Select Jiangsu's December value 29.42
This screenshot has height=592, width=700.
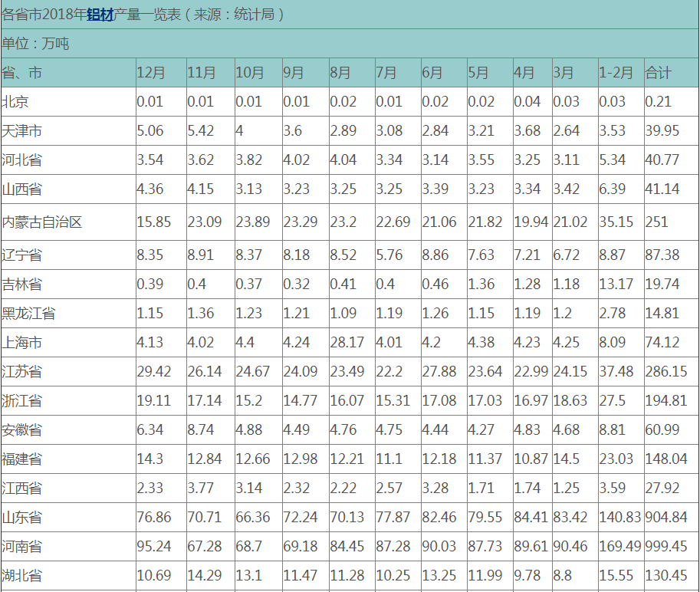point(154,372)
